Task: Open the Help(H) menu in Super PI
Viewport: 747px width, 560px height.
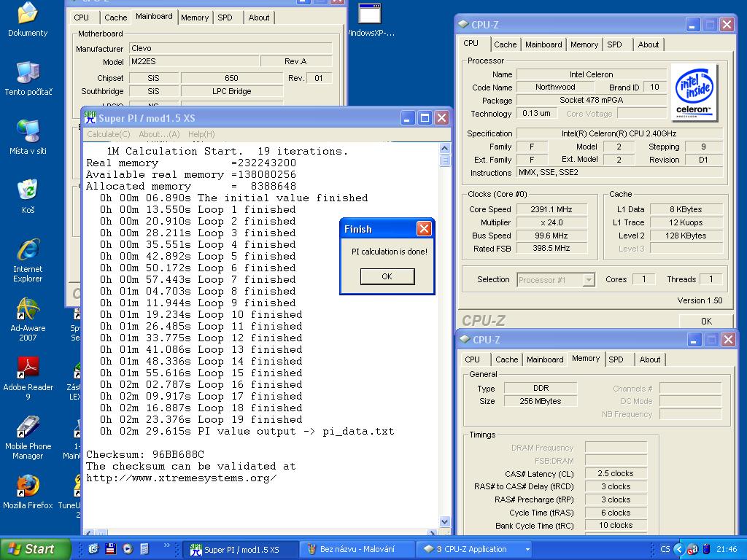Action: point(201,134)
